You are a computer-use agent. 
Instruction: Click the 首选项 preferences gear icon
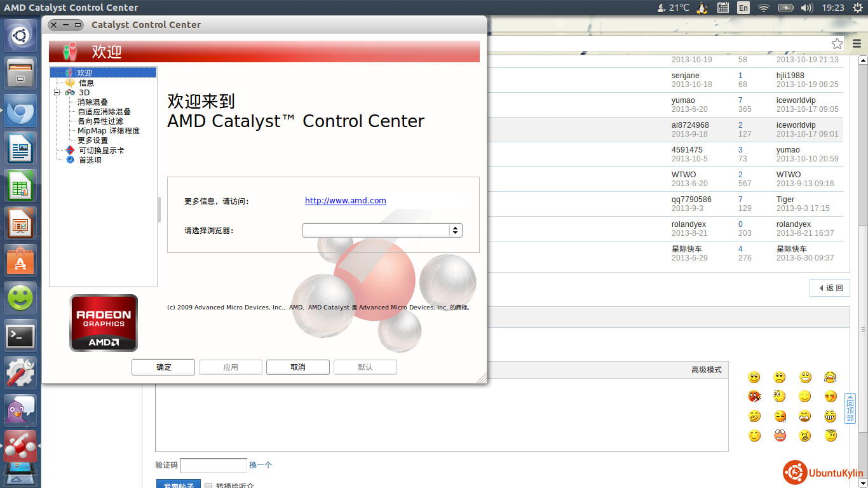(70, 159)
